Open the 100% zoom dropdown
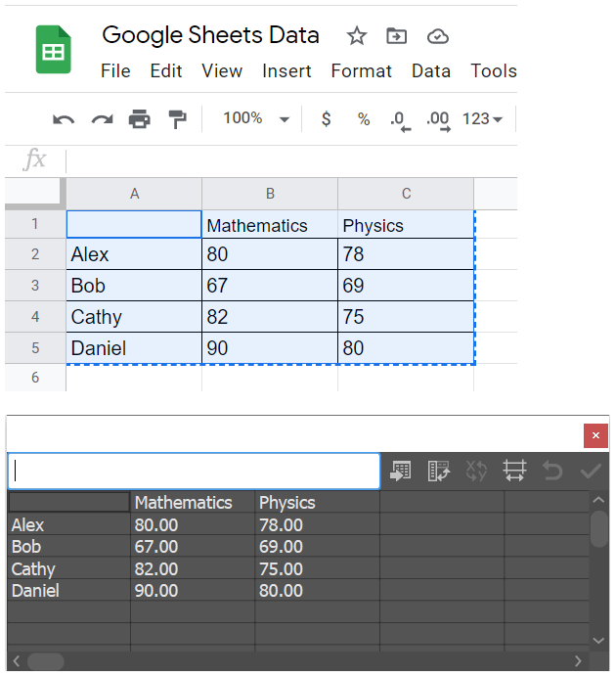Screen dimensions: 616x676 (256, 118)
